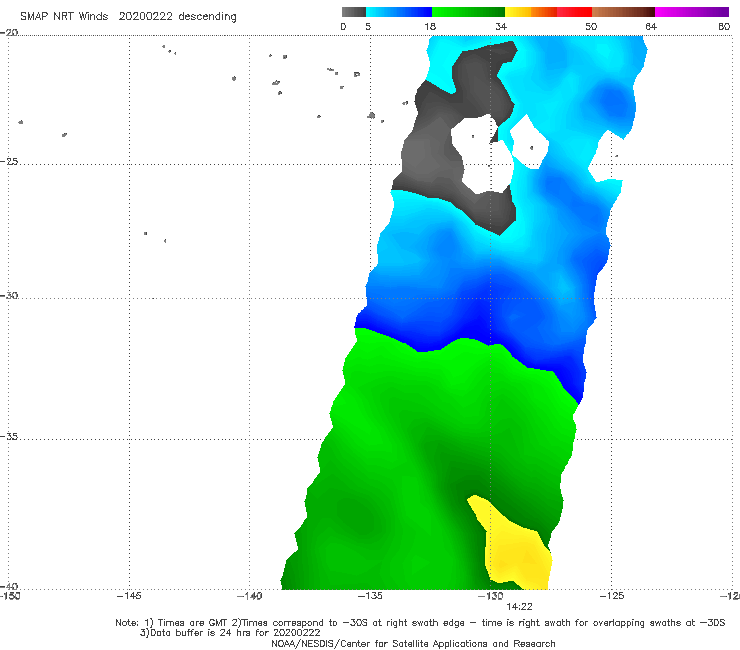This screenshot has width=740, height=650.
Task: Click the color bar label '64'
Action: (651, 26)
